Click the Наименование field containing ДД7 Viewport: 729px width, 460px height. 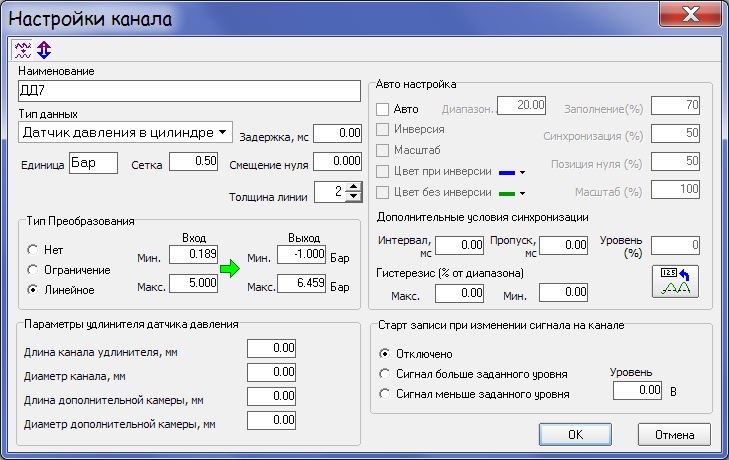(x=189, y=91)
